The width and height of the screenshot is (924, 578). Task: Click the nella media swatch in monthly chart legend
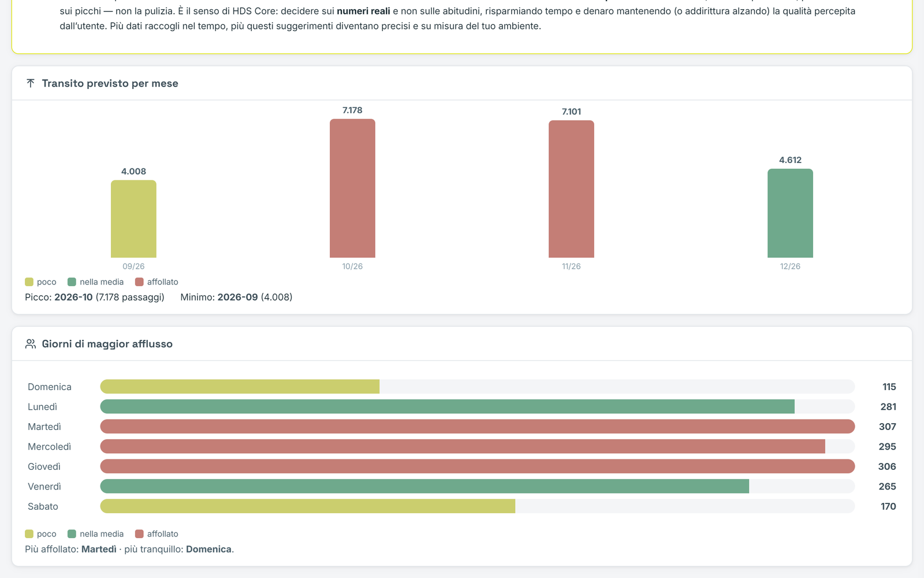[x=72, y=282]
